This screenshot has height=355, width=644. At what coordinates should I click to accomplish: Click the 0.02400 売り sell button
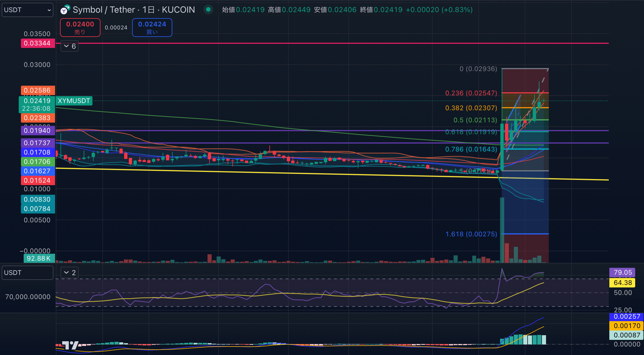point(80,28)
